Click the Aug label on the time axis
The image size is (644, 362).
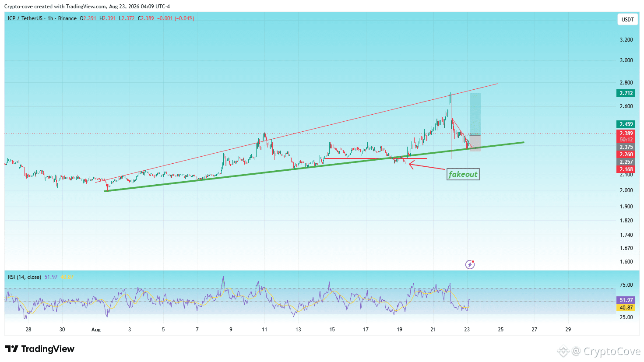point(96,330)
